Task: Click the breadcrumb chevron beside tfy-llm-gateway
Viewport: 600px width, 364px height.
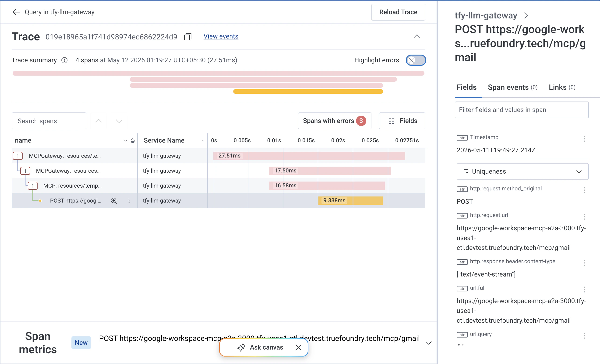Action: pyautogui.click(x=526, y=16)
